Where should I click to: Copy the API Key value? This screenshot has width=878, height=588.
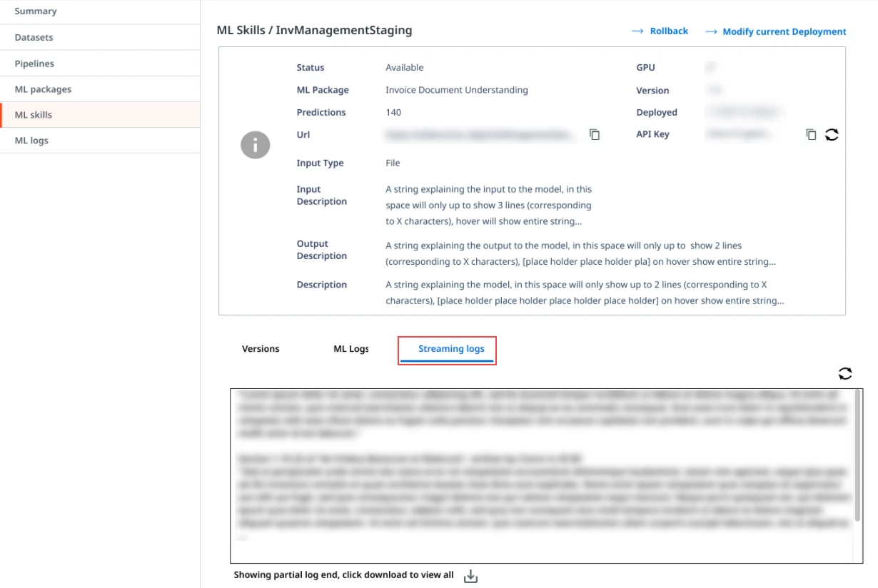811,134
